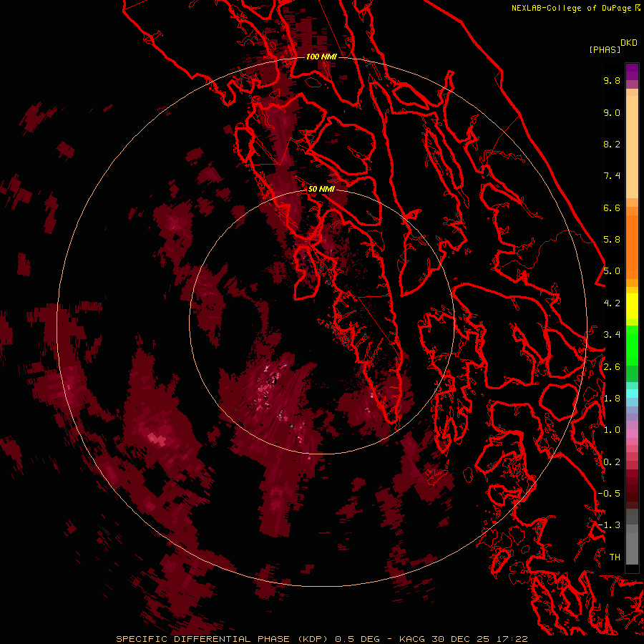Click the KACG 30 DEC 25 17:22 timestamp
Screen dimensions: 644x644
[x=463, y=639]
